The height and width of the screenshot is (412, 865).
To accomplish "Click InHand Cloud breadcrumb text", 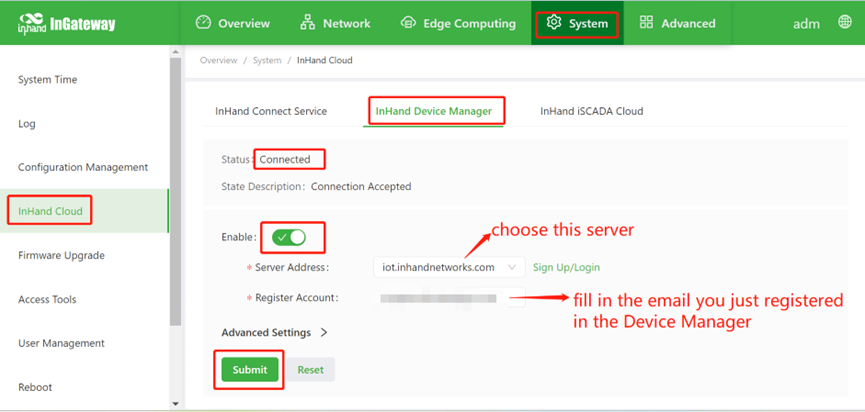I will click(324, 60).
